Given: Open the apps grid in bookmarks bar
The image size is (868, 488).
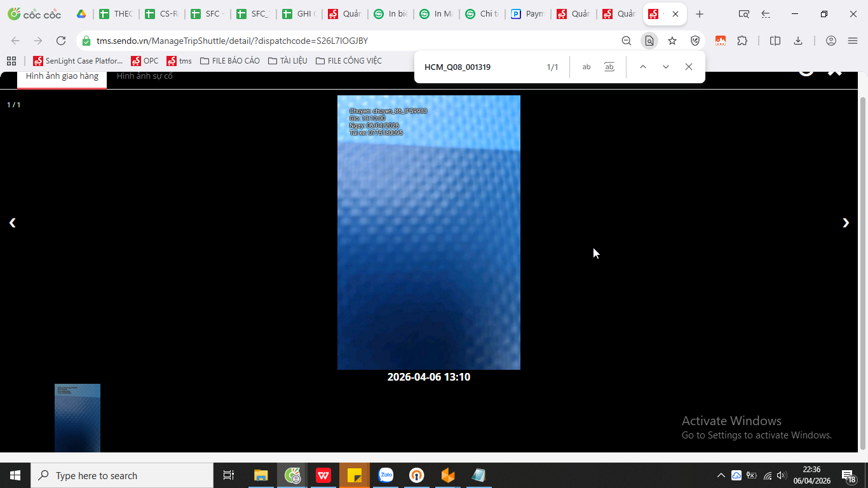Looking at the screenshot, I should tap(11, 61).
